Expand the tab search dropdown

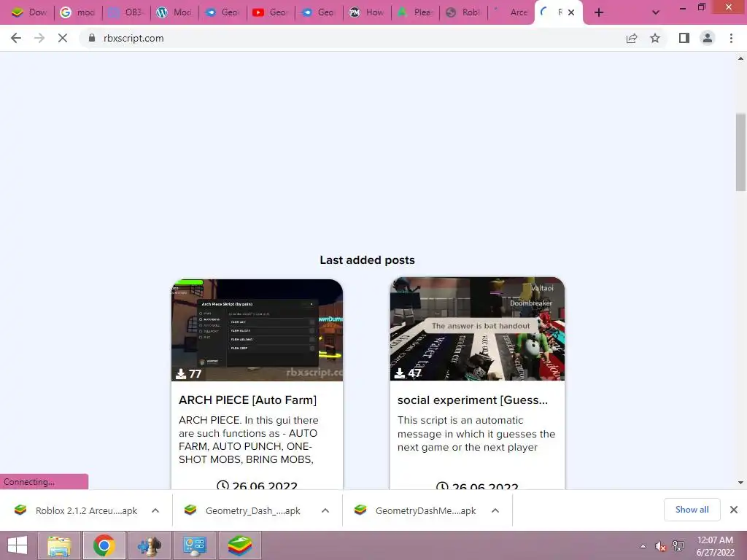click(656, 12)
